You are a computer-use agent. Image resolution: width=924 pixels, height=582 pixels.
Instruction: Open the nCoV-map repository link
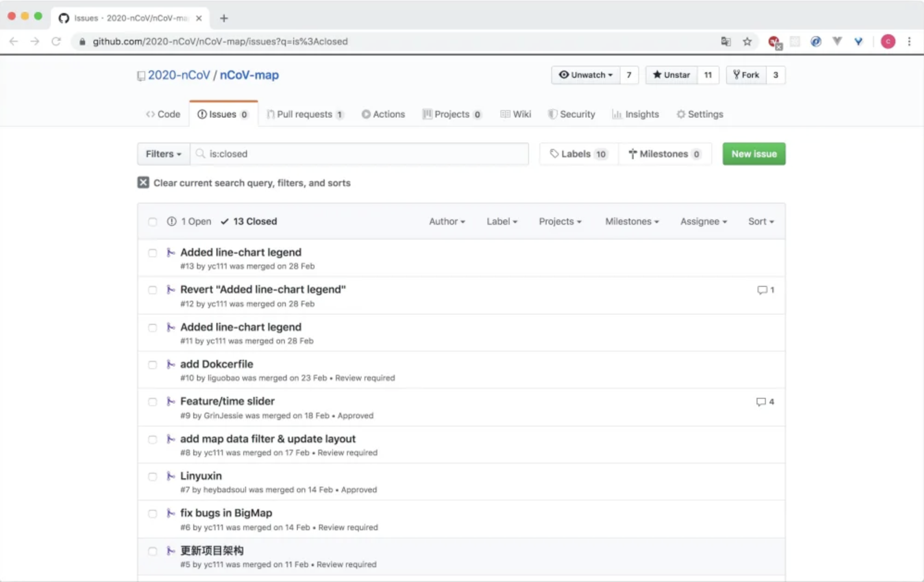click(x=249, y=75)
